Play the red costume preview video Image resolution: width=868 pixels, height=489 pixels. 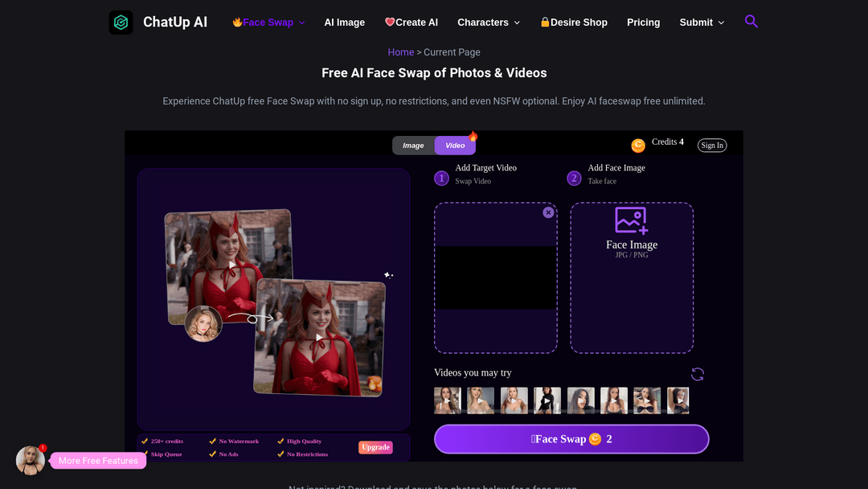point(232,265)
